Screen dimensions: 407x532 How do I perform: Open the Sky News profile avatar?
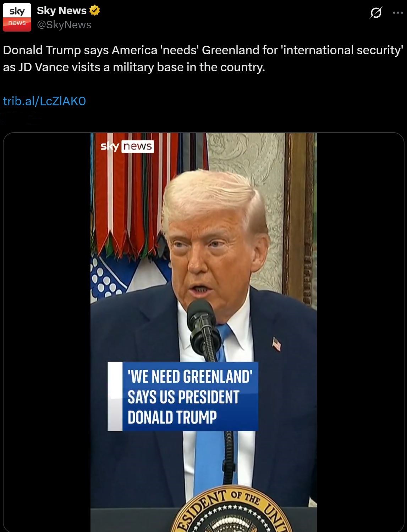[17, 17]
